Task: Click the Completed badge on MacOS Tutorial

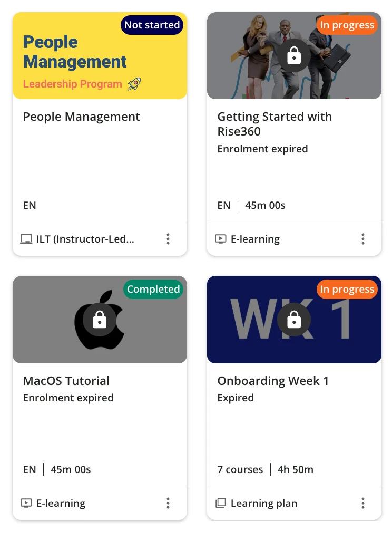Action: coord(153,290)
